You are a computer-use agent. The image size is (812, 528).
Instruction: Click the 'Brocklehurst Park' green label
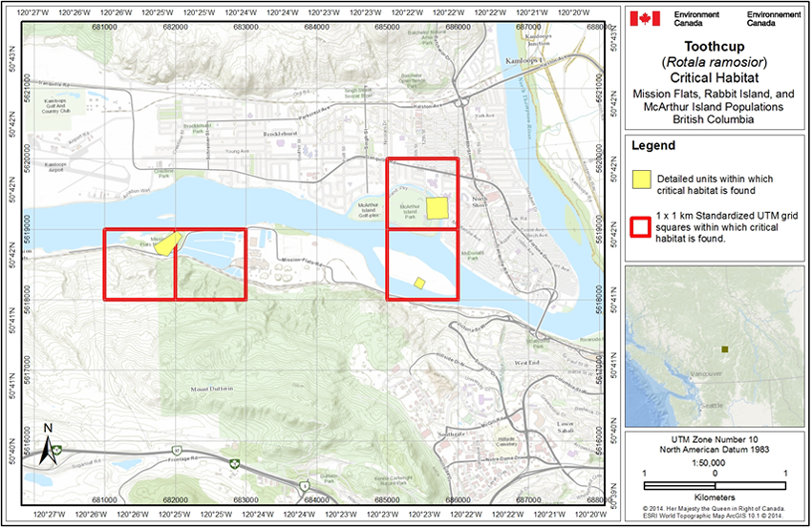198,128
